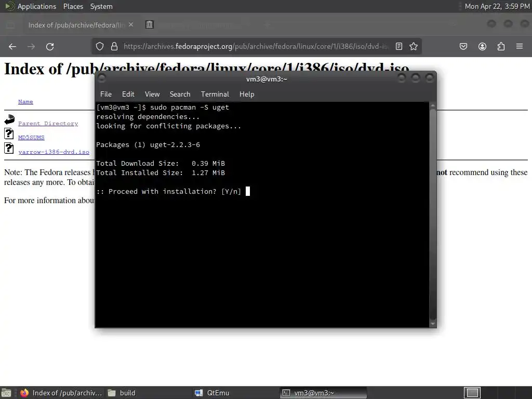
Task: Click the vm3@vm3:~ terminal taskbar button
Action: pyautogui.click(x=324, y=393)
